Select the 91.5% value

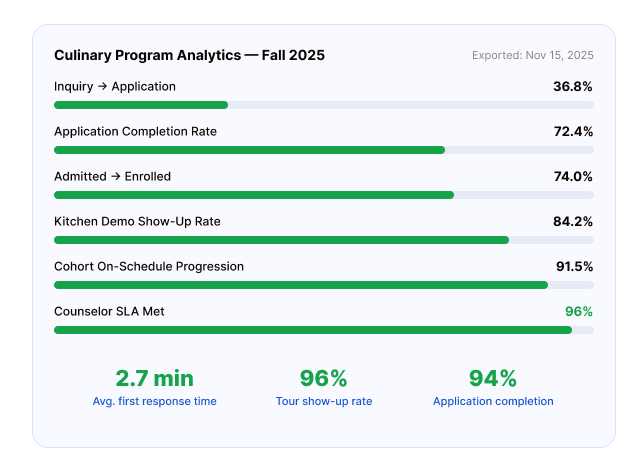click(574, 266)
